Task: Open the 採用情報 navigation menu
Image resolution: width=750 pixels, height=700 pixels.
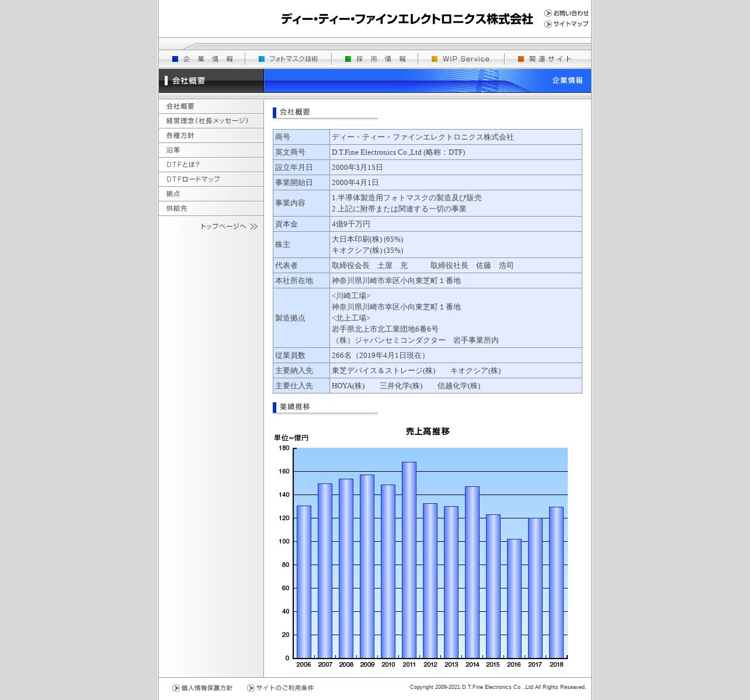Action: tap(375, 59)
